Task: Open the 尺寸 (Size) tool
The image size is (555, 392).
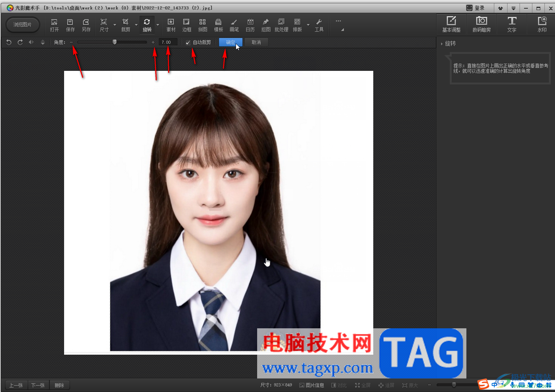Action: tap(104, 25)
